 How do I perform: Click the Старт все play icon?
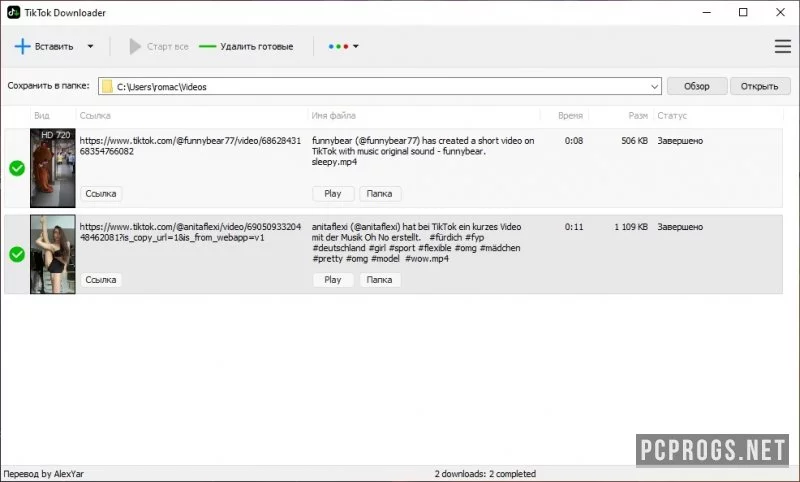pyautogui.click(x=135, y=46)
